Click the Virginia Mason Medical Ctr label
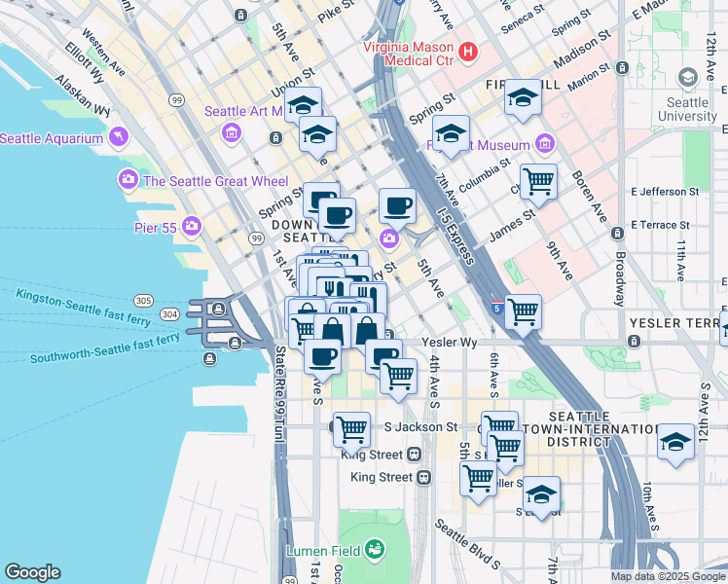Viewport: 728px width, 584px height. [409, 54]
